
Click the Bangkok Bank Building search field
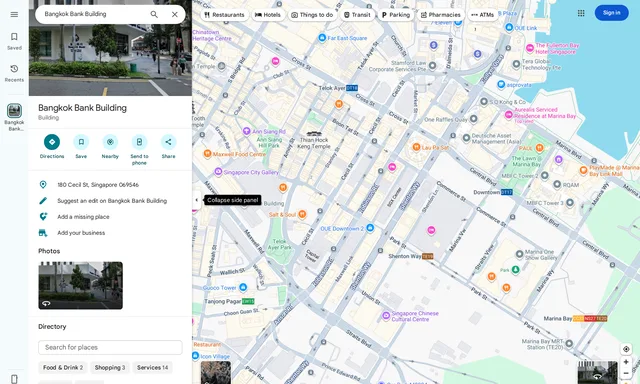pos(94,14)
